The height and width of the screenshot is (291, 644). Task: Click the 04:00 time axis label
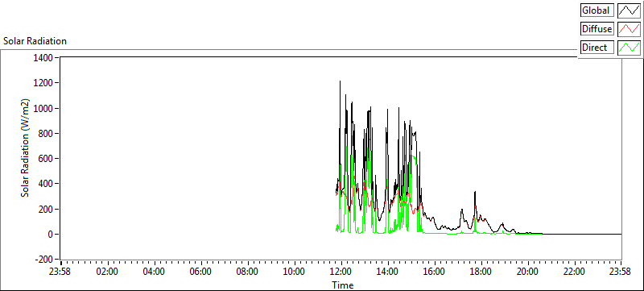point(155,272)
